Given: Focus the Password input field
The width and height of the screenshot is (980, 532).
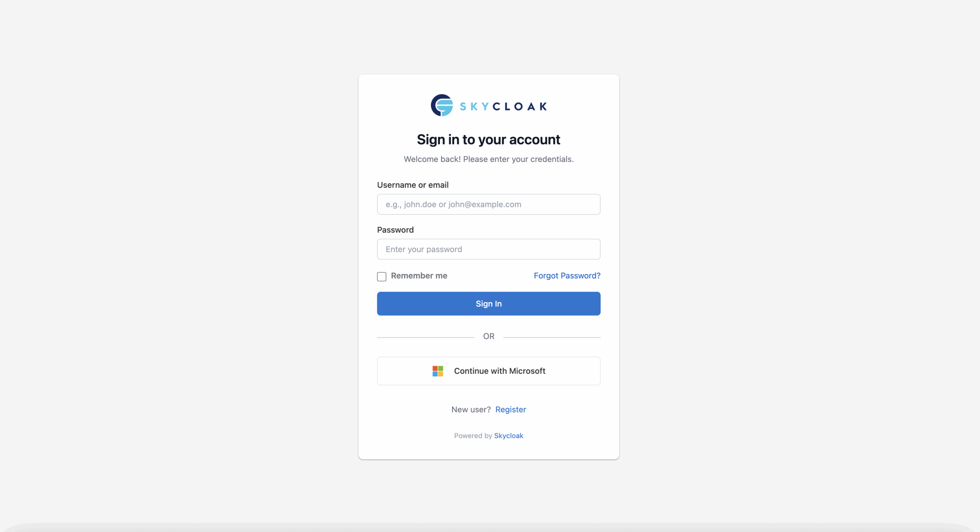Looking at the screenshot, I should (x=488, y=249).
